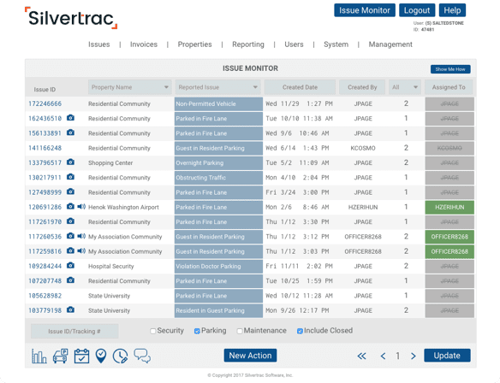Go to next page arrow
Viewport: 500px width, 383px height.
(x=413, y=356)
